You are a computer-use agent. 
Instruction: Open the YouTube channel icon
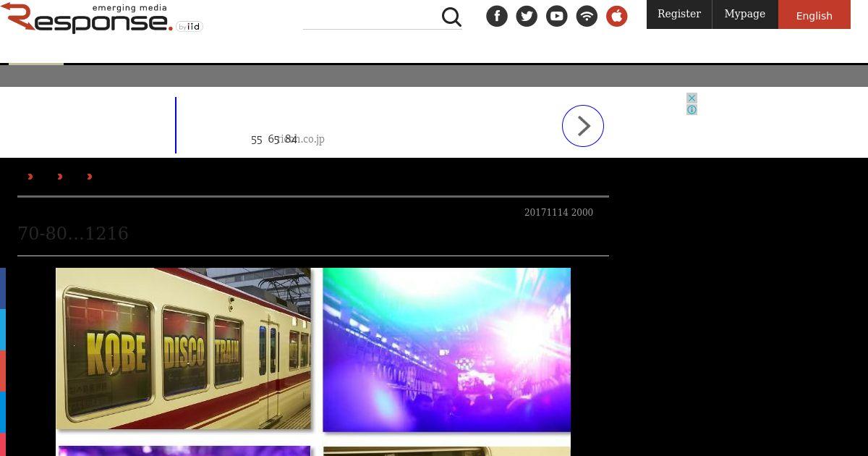click(x=556, y=16)
